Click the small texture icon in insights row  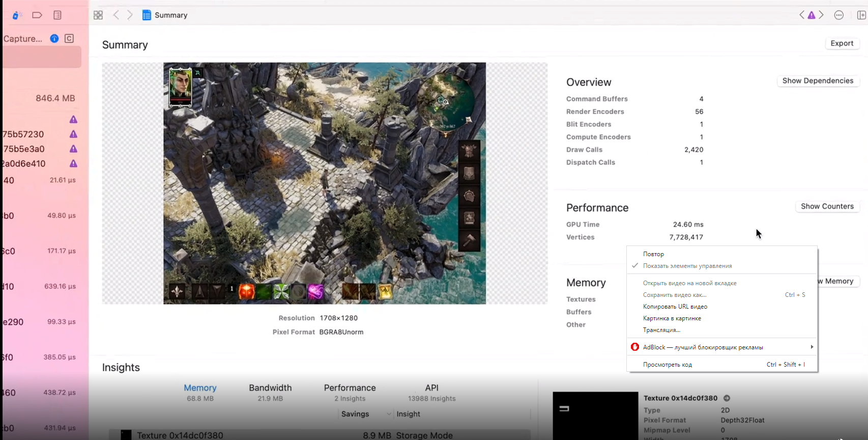pos(126,435)
